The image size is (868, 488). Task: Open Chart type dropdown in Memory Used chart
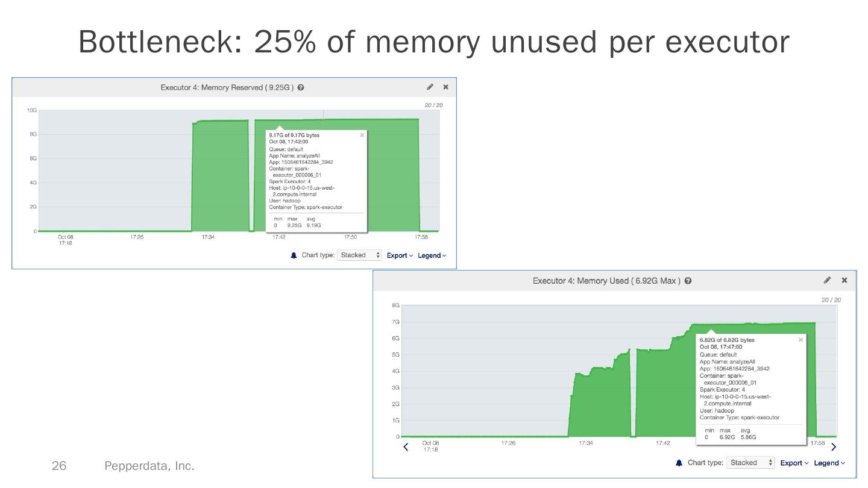pos(750,463)
